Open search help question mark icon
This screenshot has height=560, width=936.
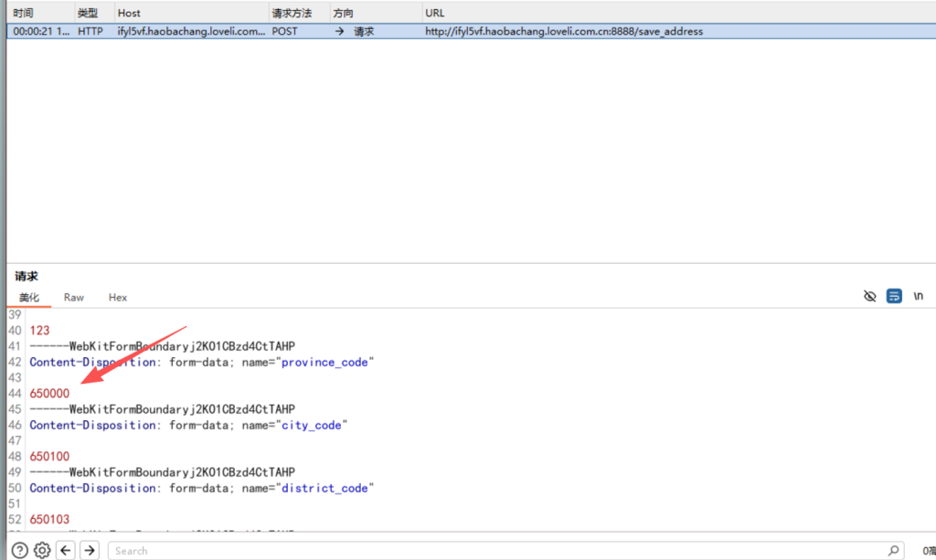(x=19, y=550)
